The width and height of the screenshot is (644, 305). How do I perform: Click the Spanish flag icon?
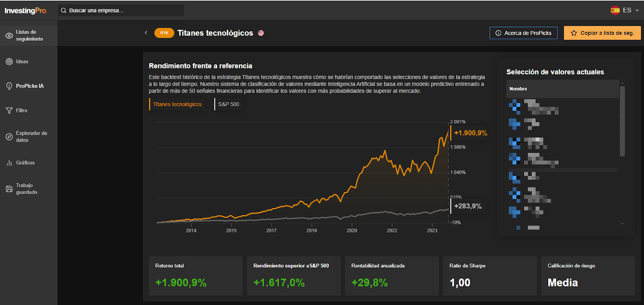tap(615, 10)
